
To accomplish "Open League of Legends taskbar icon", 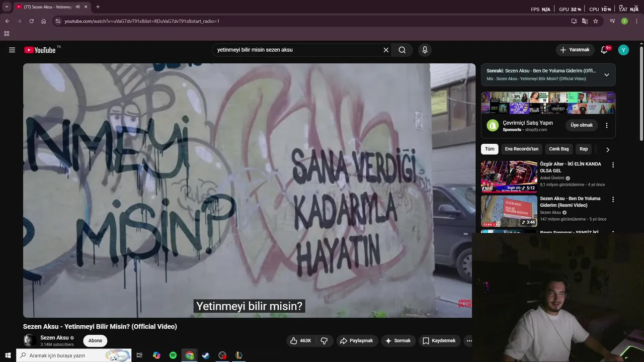I will point(239,355).
